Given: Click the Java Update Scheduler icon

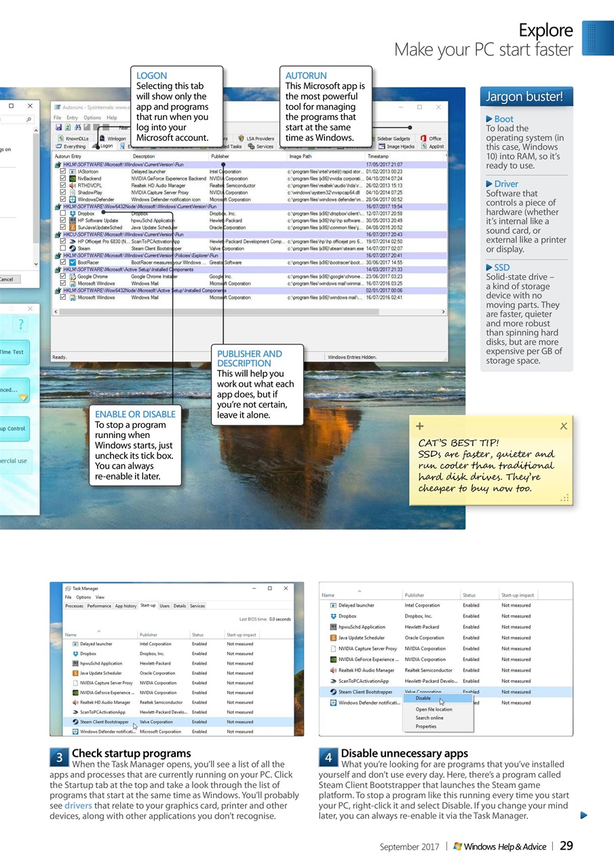Looking at the screenshot, I should point(74,673).
